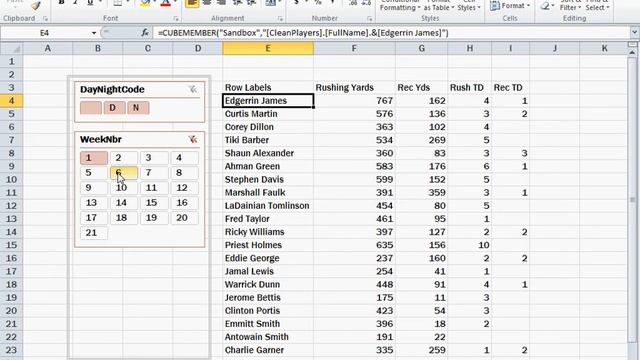The width and height of the screenshot is (640, 360).
Task: Open Clipboard dialog launcher
Action: pos(45,19)
